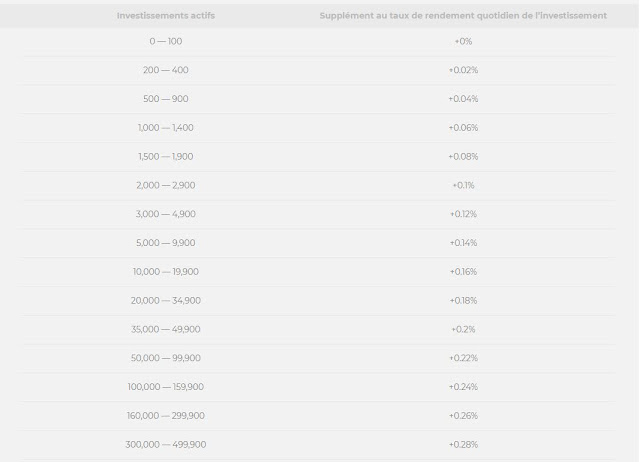The image size is (640, 462).
Task: Select the 200 — 400 range cell
Action: (166, 70)
